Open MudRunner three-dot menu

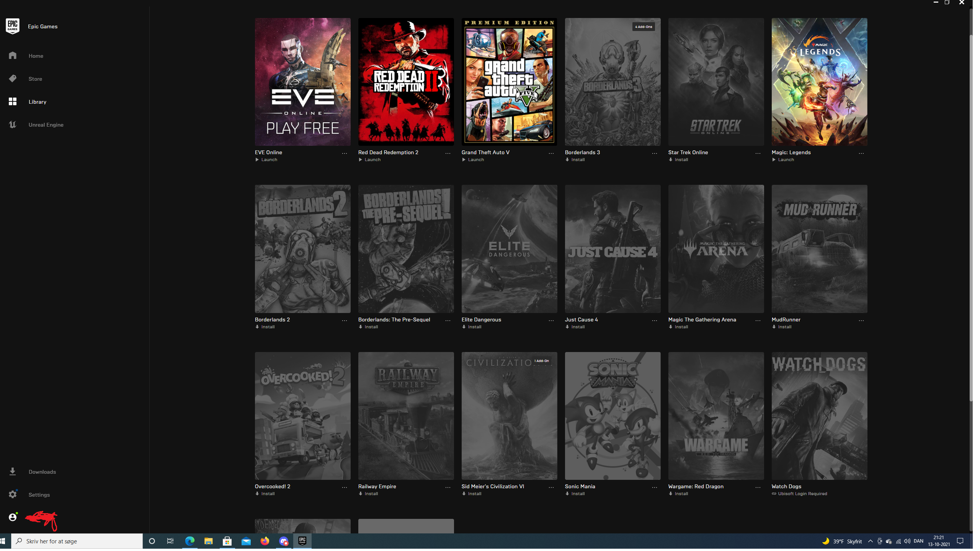point(861,321)
